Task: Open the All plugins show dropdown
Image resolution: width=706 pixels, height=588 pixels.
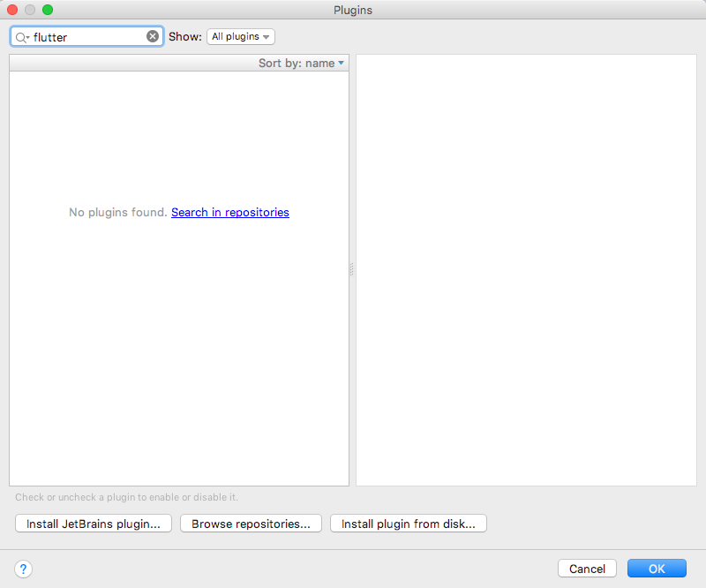Action: tap(240, 36)
